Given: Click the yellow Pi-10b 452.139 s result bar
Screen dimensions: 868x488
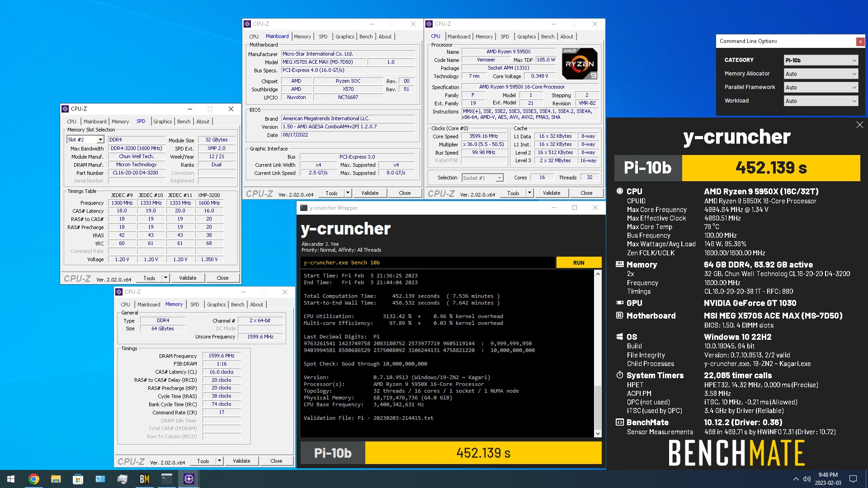Looking at the screenshot, I should click(x=483, y=453).
